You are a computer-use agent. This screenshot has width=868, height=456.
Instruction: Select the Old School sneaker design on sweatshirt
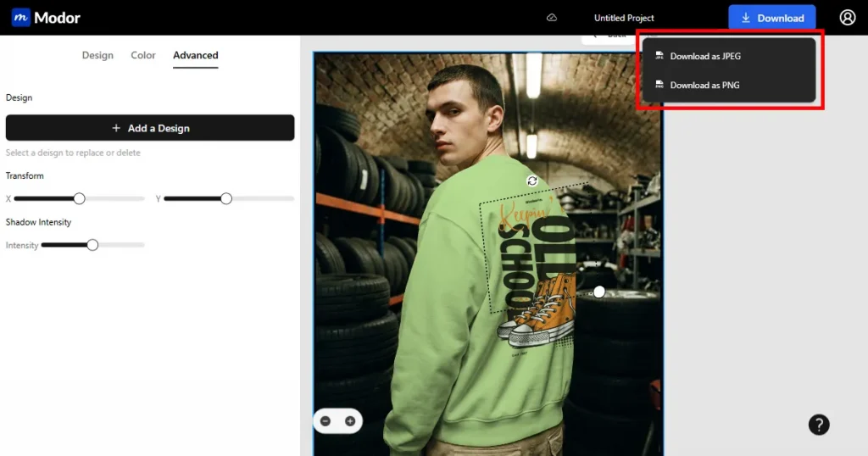(534, 271)
